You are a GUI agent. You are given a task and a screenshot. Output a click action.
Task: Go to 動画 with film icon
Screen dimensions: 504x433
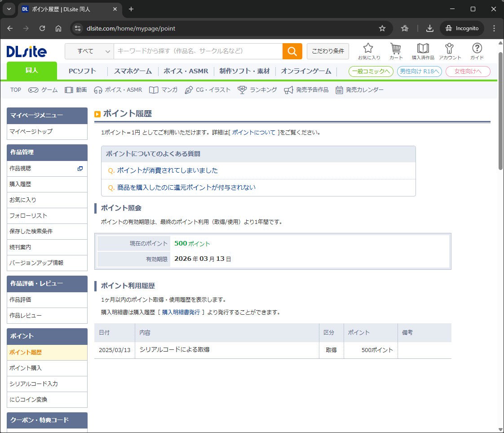[x=76, y=90]
